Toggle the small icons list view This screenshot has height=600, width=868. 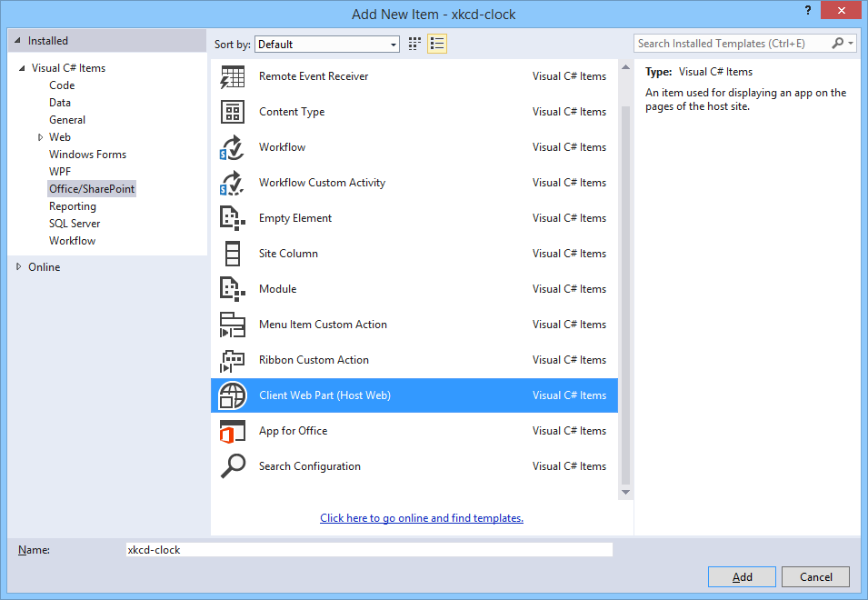coord(437,44)
